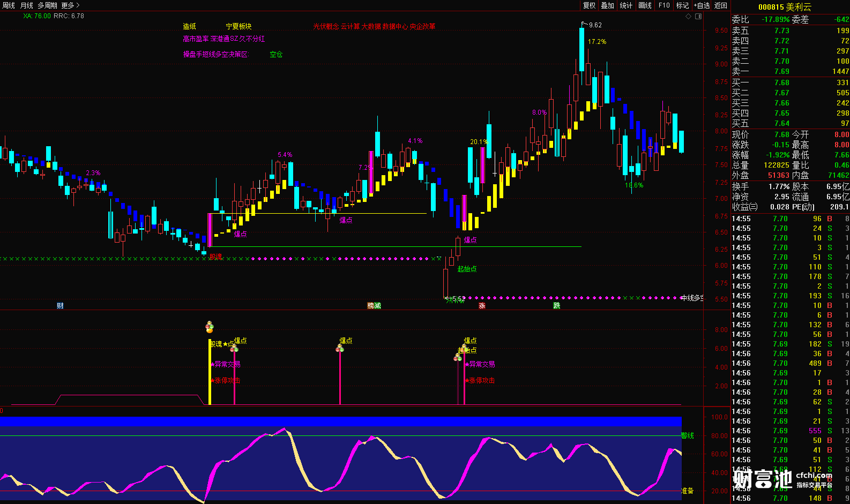The width and height of the screenshot is (850, 504).
Task: Click the 榜减 event marker
Action: [374, 306]
